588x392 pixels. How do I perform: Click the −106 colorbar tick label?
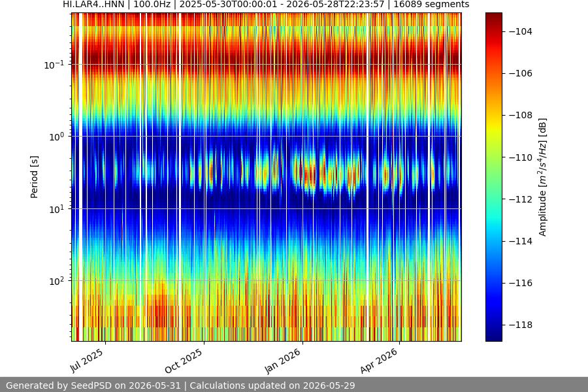521,73
